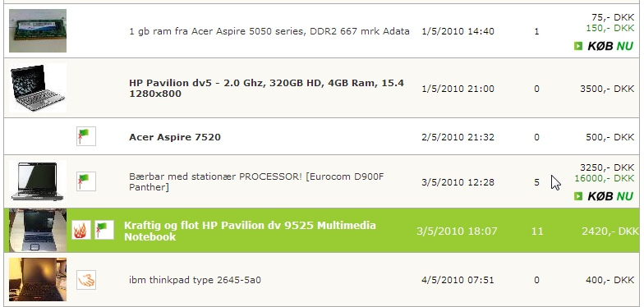Open the HP Pavilion dv5 laptop thumbnail
The image size is (644, 307).
point(38,88)
